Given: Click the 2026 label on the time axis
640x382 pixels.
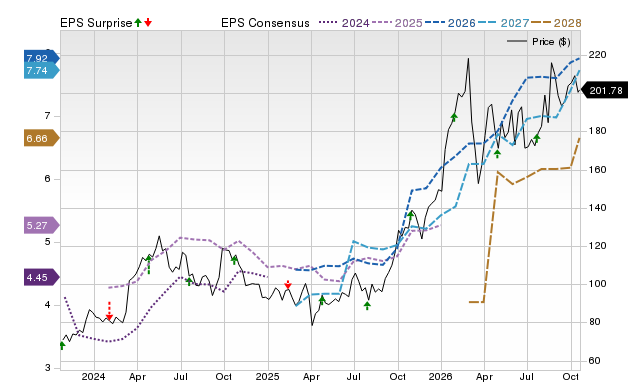Looking at the screenshot, I should (440, 376).
